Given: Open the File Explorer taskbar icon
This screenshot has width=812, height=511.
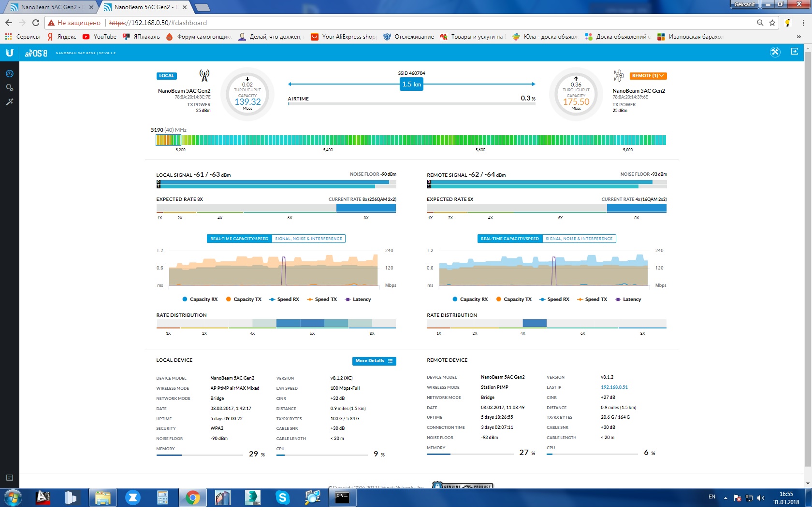Looking at the screenshot, I should 102,497.
